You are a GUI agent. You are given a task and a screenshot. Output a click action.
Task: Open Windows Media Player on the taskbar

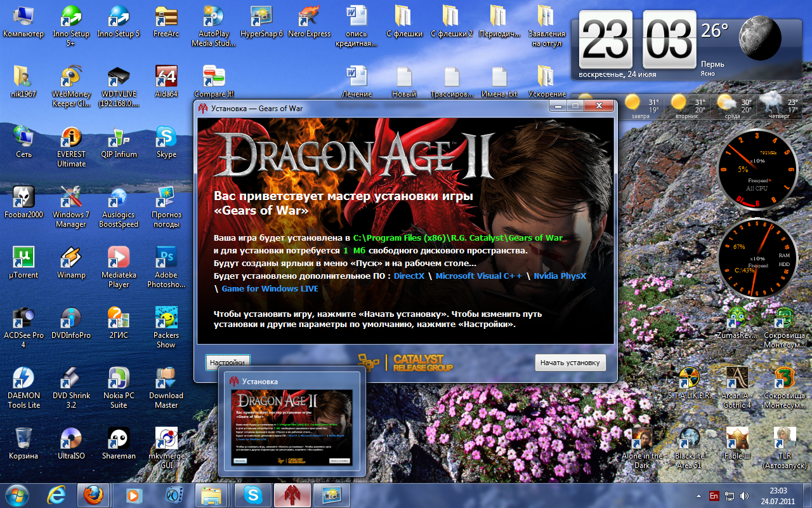pyautogui.click(x=133, y=495)
